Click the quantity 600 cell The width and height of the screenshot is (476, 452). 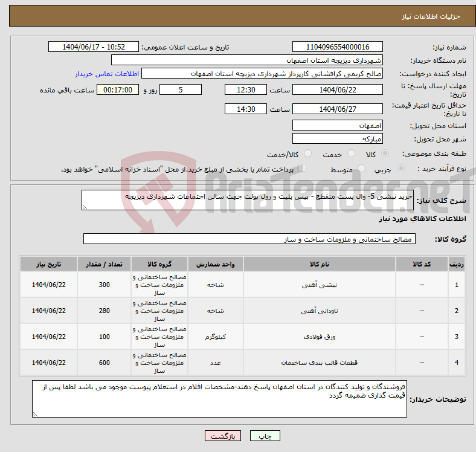point(104,363)
